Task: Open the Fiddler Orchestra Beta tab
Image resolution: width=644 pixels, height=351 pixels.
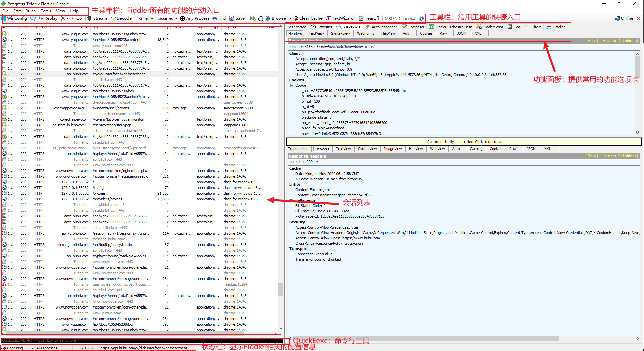Action: click(450, 27)
